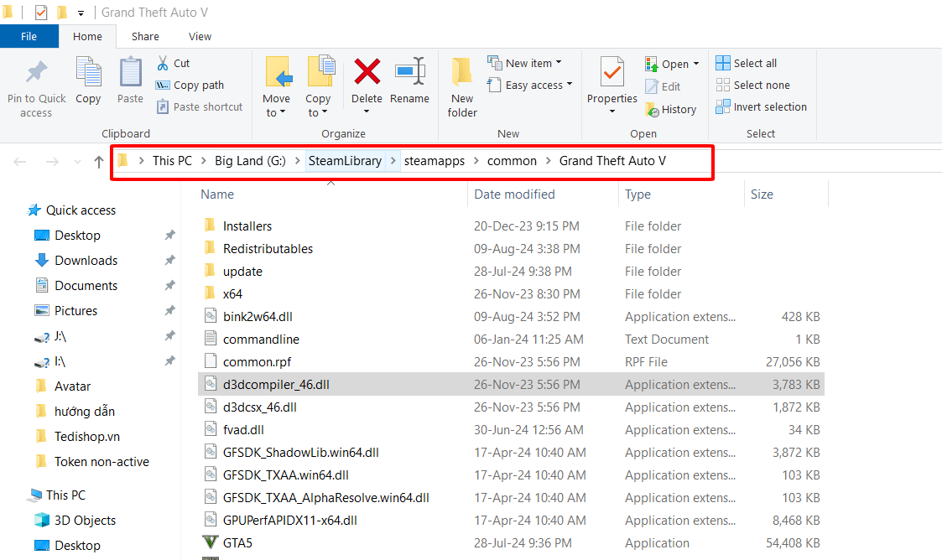Click the Properties icon in ribbon
This screenshot has width=942, height=560.
612,74
